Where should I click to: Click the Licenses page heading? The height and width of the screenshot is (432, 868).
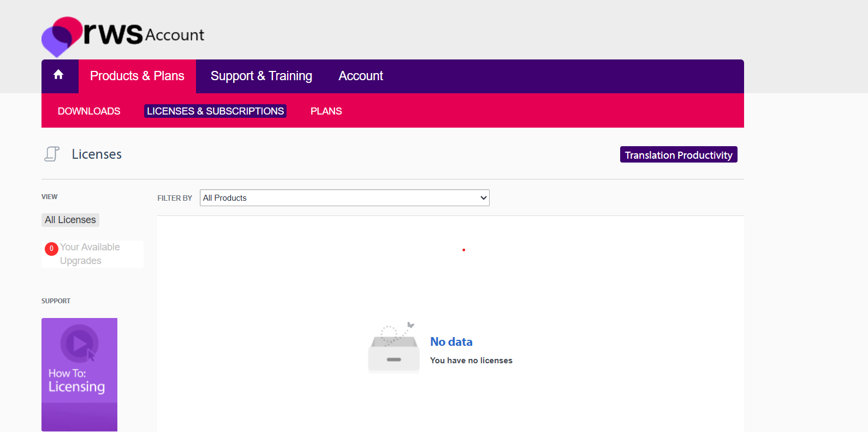(x=97, y=154)
